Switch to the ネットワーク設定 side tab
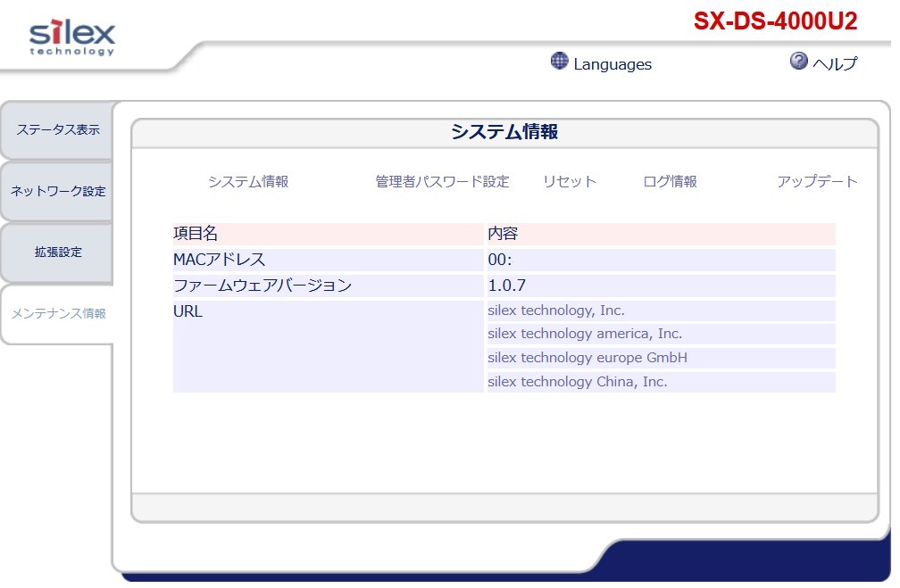This screenshot has width=900, height=588. 57,191
